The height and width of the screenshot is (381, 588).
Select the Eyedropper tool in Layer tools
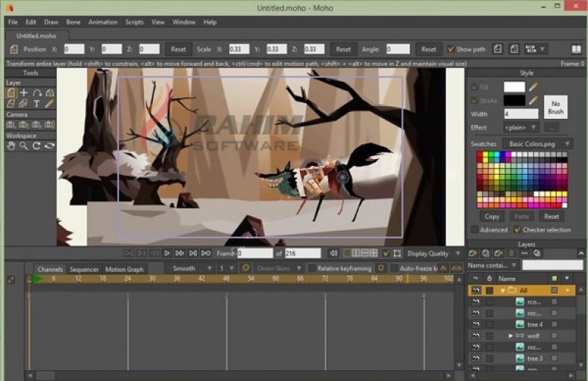tap(49, 103)
